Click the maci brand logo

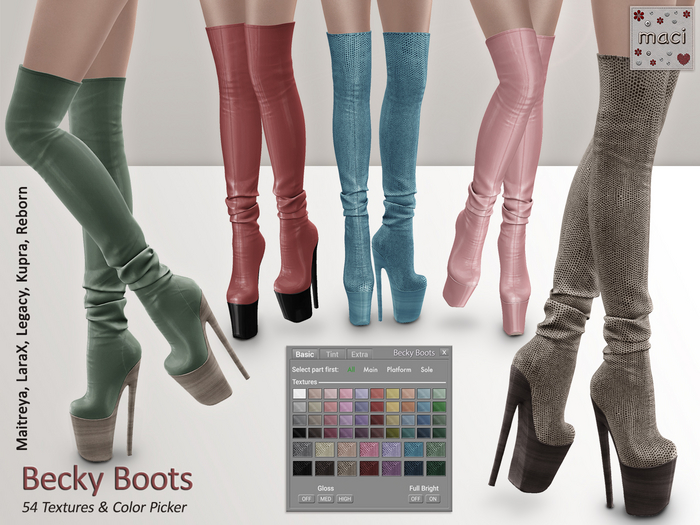[x=662, y=38]
